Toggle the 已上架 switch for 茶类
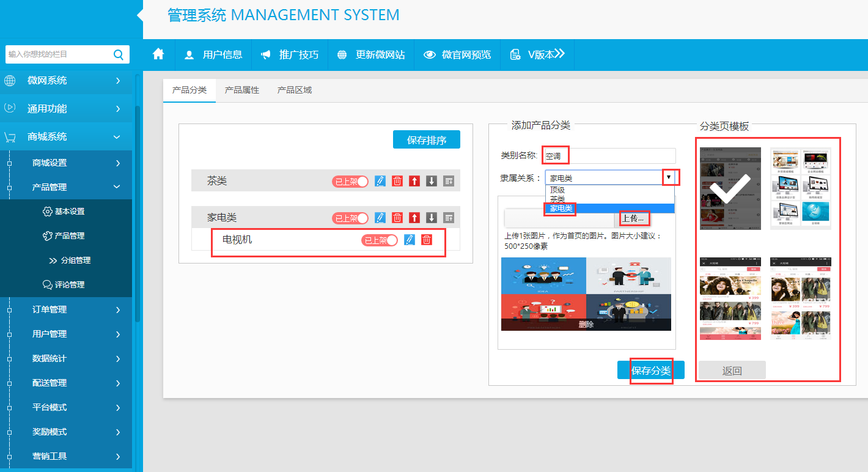The image size is (868, 472). point(350,181)
